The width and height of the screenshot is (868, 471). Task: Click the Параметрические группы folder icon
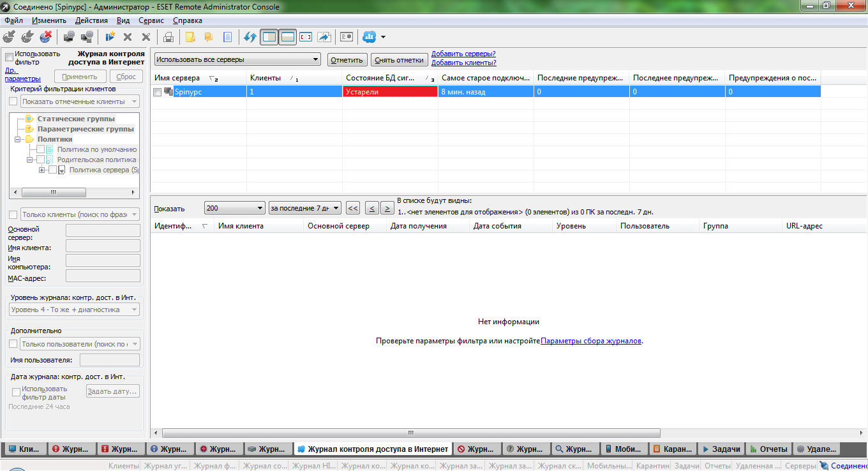point(29,129)
